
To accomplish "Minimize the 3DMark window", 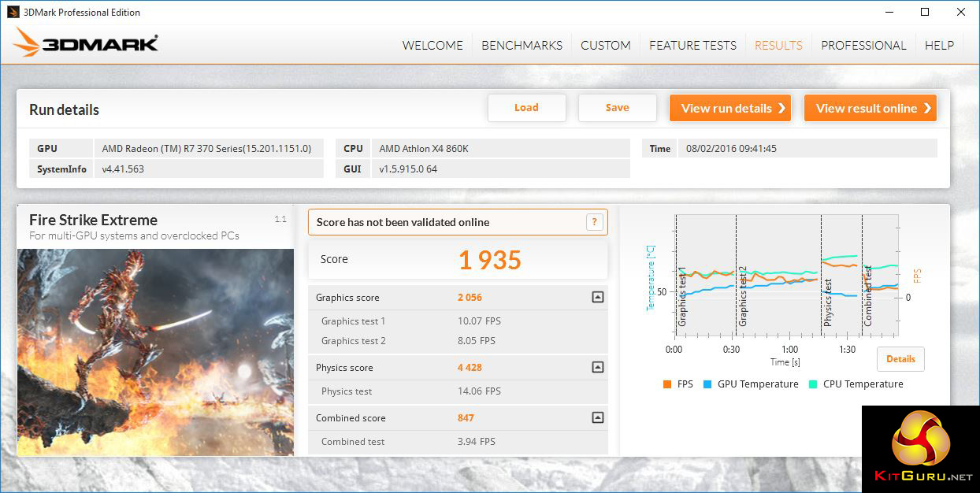I will click(x=889, y=12).
